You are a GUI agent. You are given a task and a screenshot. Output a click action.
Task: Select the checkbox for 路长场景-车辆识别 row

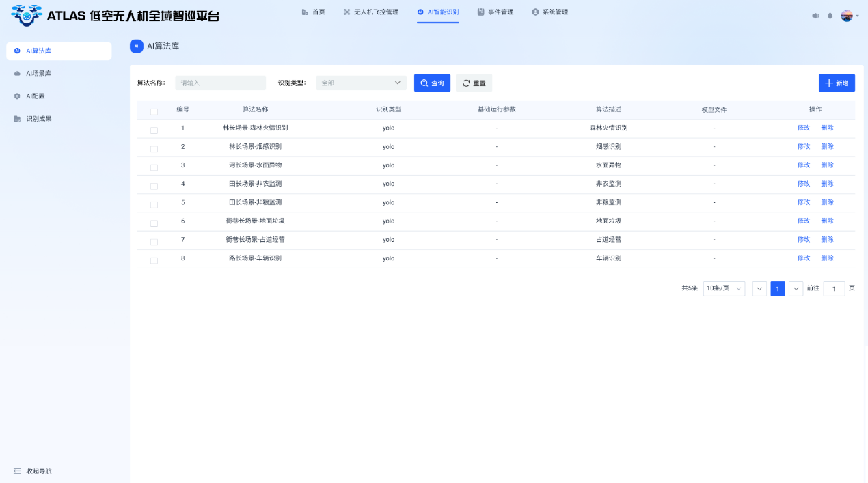coord(154,260)
